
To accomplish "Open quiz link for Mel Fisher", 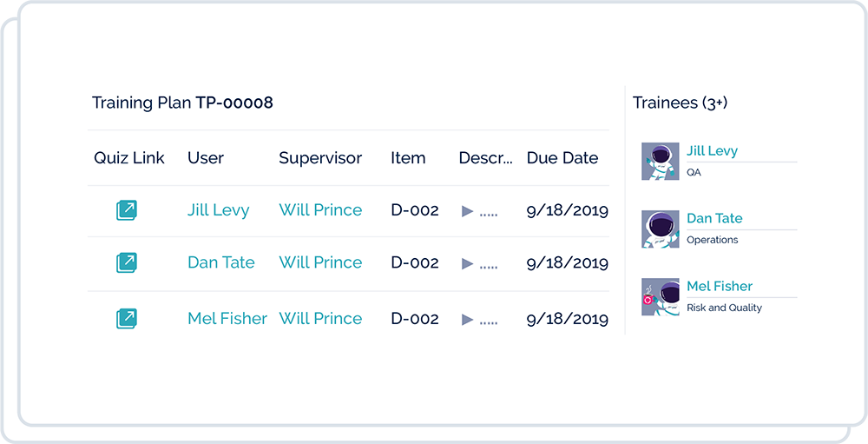I will (x=127, y=319).
